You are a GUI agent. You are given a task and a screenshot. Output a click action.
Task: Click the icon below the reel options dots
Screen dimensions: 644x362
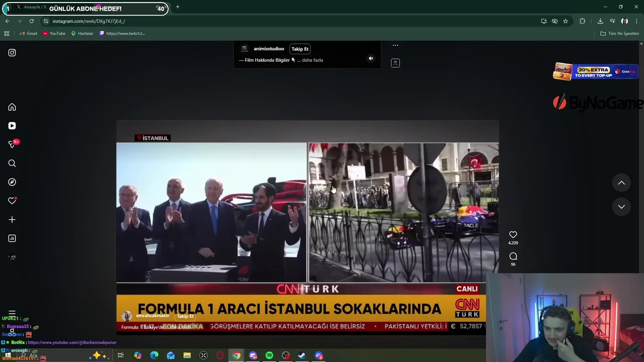click(395, 63)
